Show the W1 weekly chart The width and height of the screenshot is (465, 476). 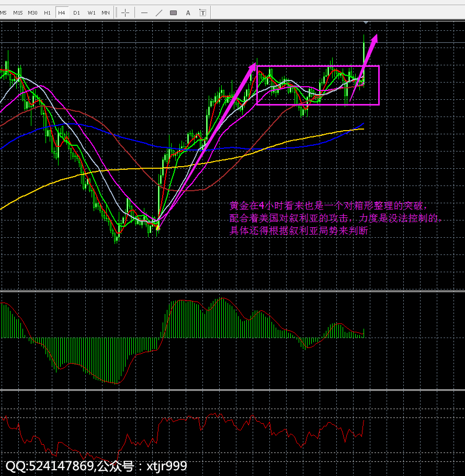91,13
